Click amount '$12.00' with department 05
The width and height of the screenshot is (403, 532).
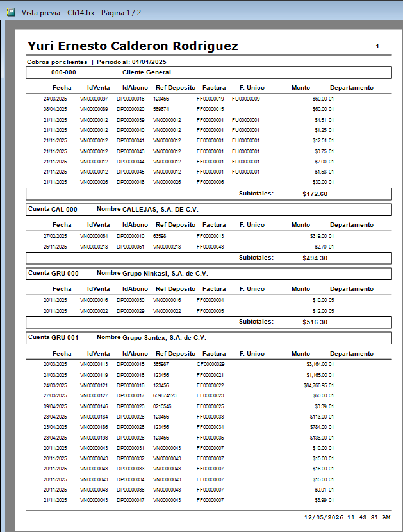[x=320, y=311]
